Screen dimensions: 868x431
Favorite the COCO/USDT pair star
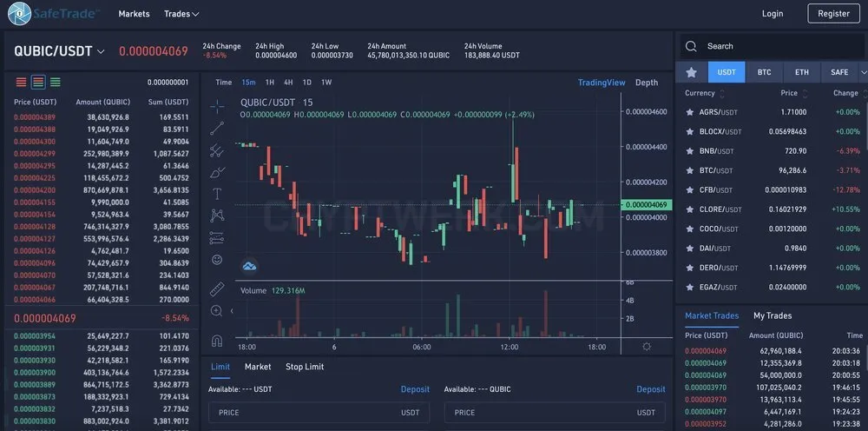pos(690,229)
